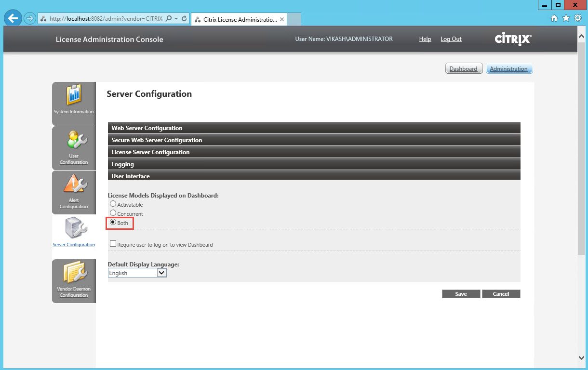Click Default Display Language label
588x370 pixels.
[x=143, y=264]
